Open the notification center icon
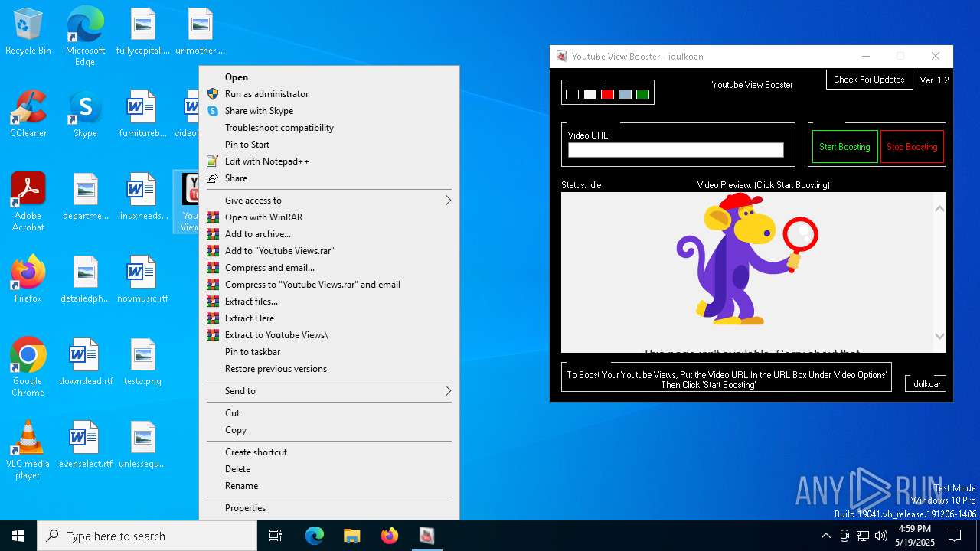This screenshot has width=980, height=551. point(955,536)
